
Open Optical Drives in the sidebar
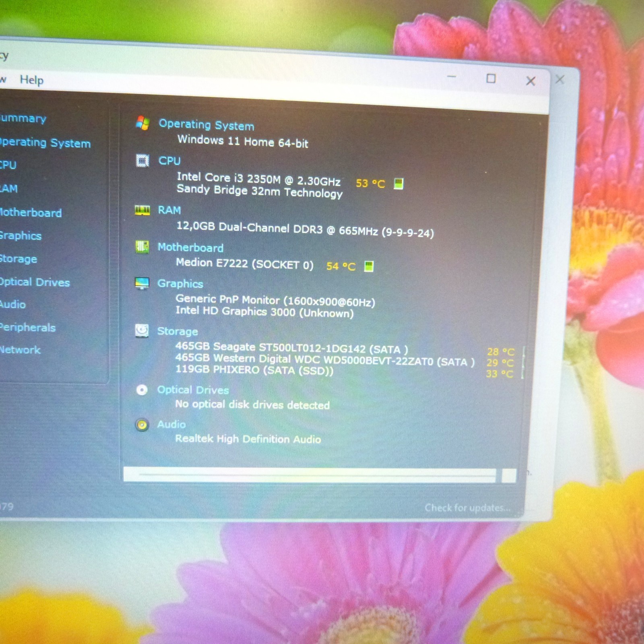tap(35, 282)
